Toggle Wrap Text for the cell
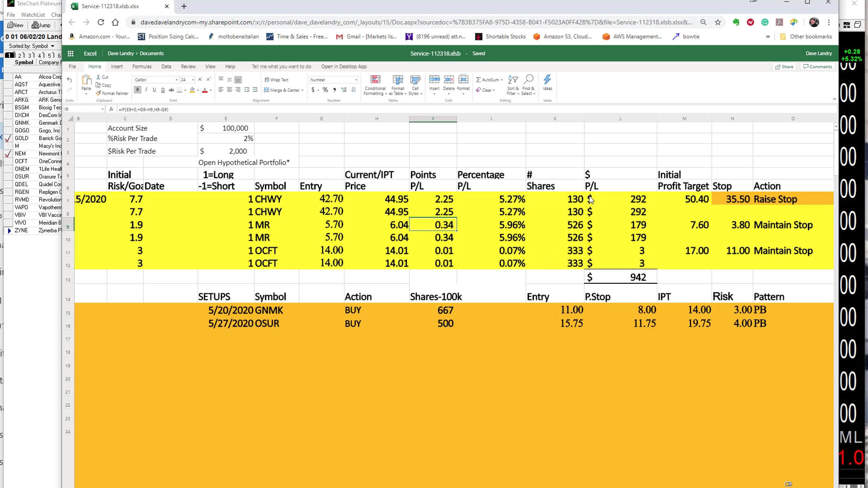The height and width of the screenshot is (488, 868). [276, 80]
